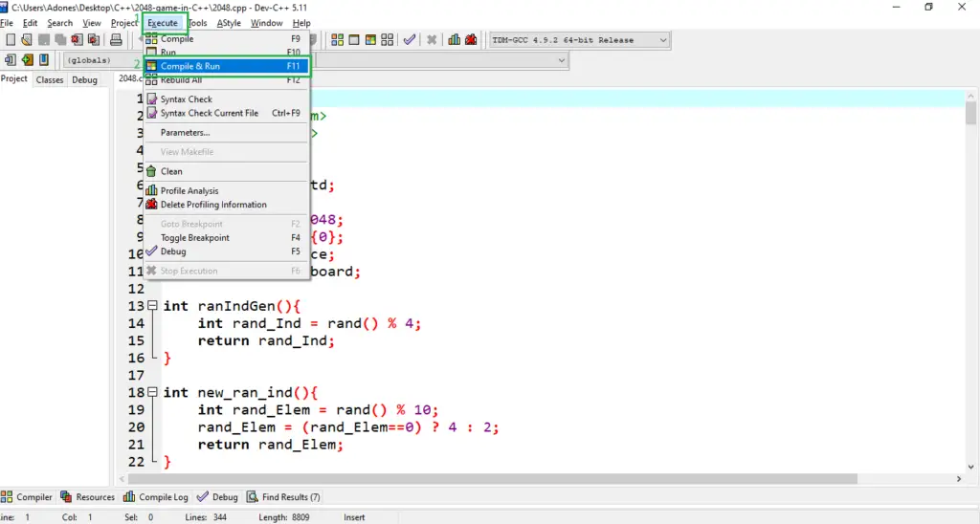Image resolution: width=980 pixels, height=524 pixels.
Task: Click the Debug checkmark toolbar icon
Action: point(410,40)
